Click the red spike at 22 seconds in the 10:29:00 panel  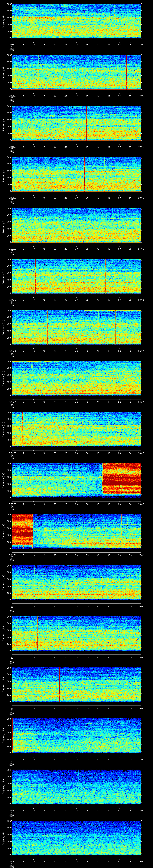coord(59,685)
